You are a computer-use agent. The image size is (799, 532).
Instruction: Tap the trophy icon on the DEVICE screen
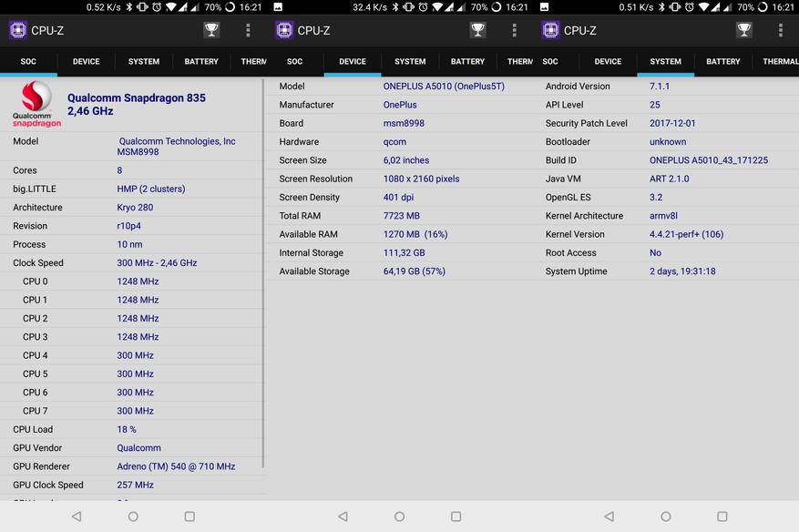point(477,30)
